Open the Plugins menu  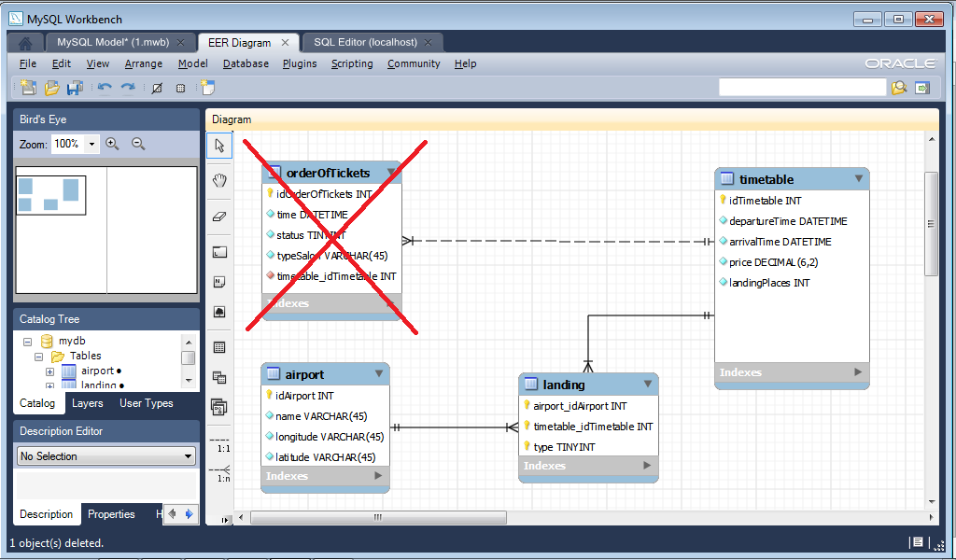300,63
